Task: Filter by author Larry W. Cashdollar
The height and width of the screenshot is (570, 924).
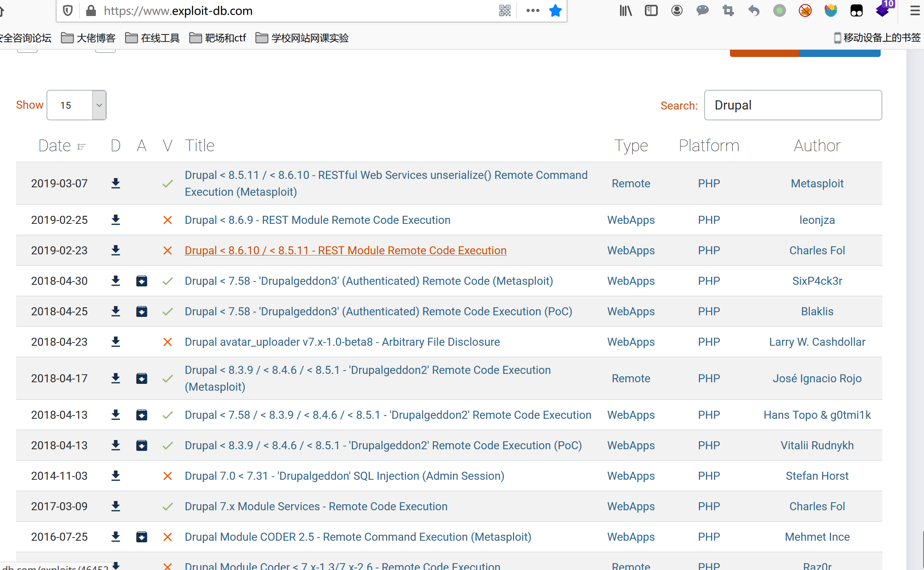Action: tap(817, 342)
